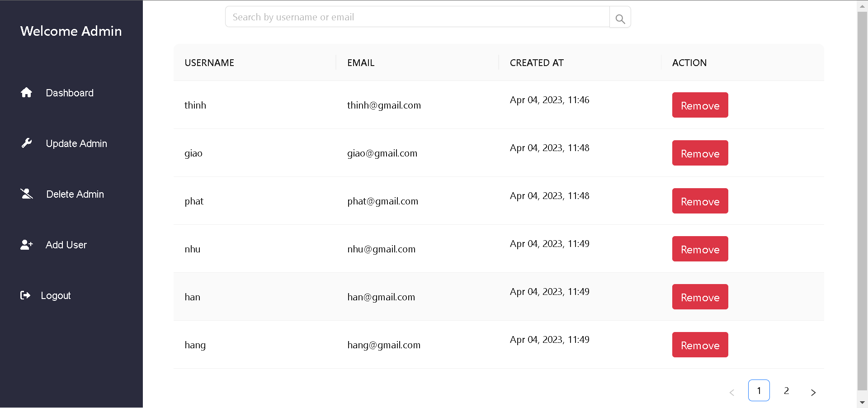Viewport: 868px width, 408px height.
Task: Remove the user nhu
Action: tap(700, 249)
